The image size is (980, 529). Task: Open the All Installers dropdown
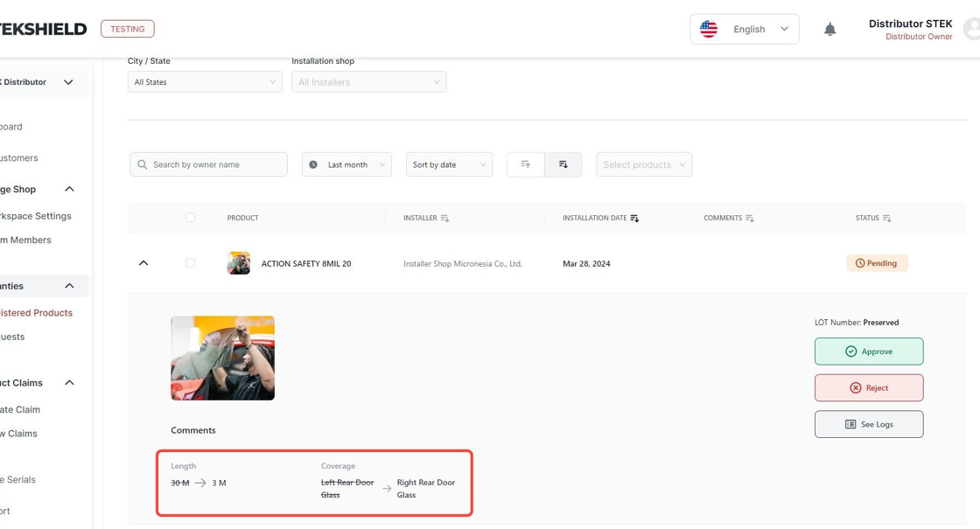coord(368,82)
